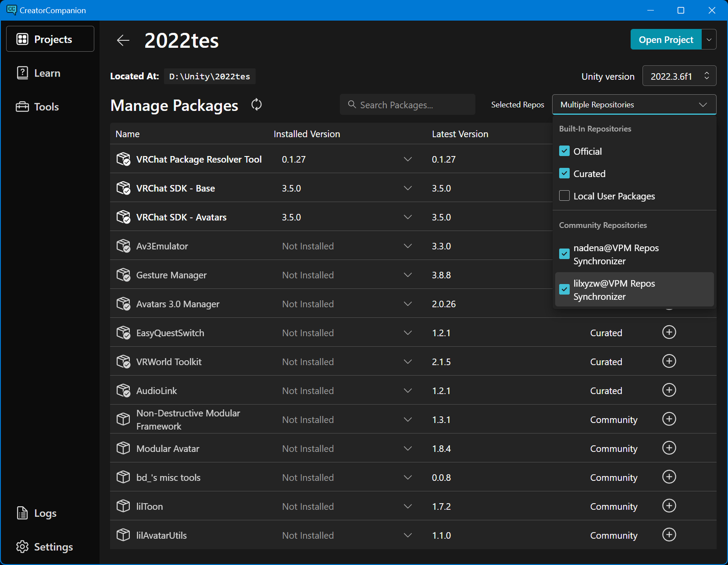Expand version chevron for lilAvatarUtils
Screen dimensions: 728x565
click(x=408, y=535)
